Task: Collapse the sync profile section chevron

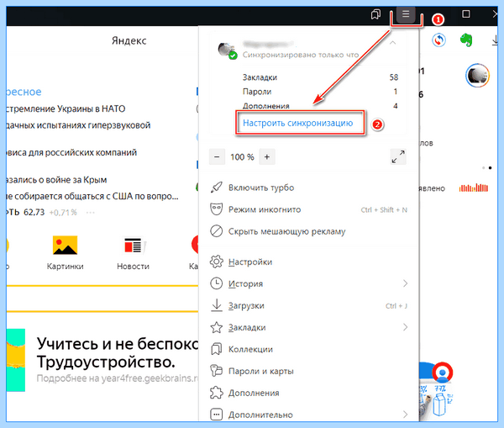Action: coord(392,43)
